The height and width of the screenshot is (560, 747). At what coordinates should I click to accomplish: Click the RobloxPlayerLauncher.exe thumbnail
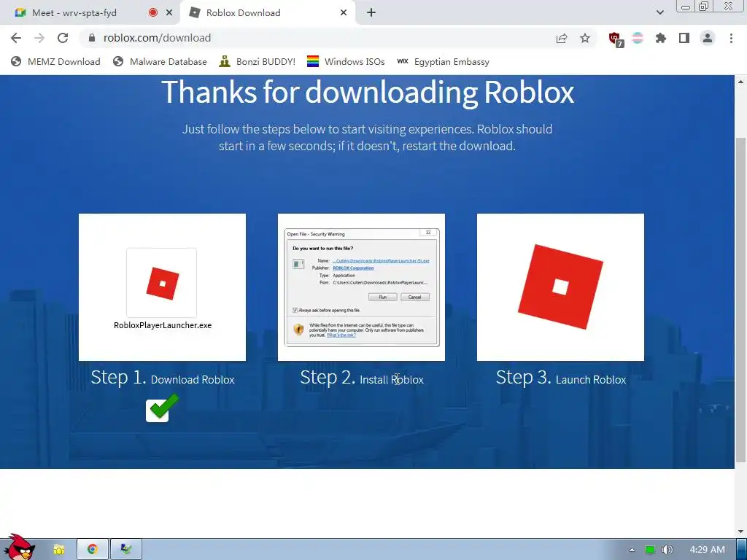click(162, 287)
